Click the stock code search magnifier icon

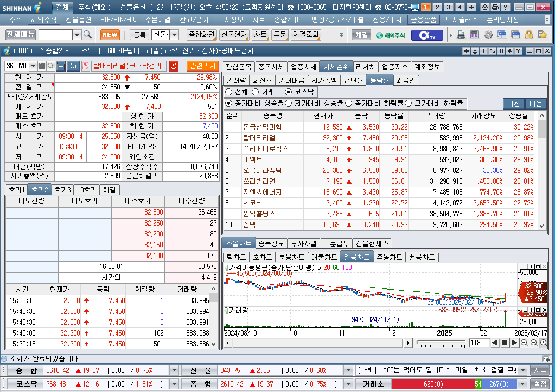(x=50, y=66)
